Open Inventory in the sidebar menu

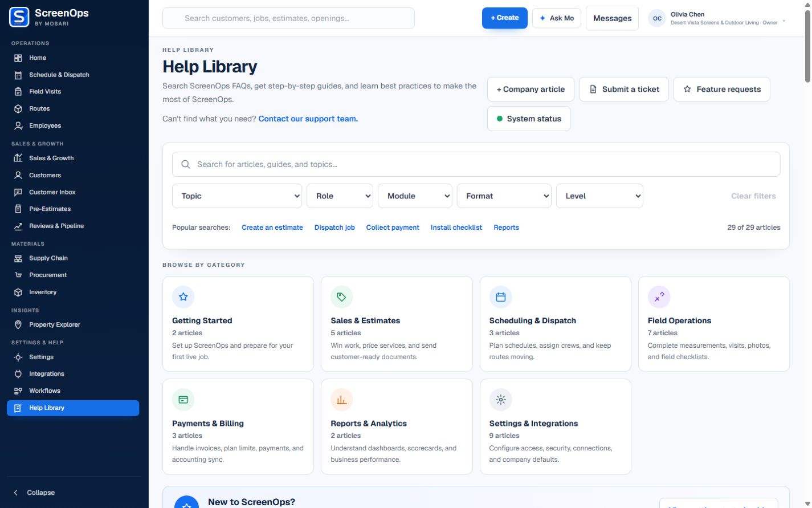coord(73,292)
